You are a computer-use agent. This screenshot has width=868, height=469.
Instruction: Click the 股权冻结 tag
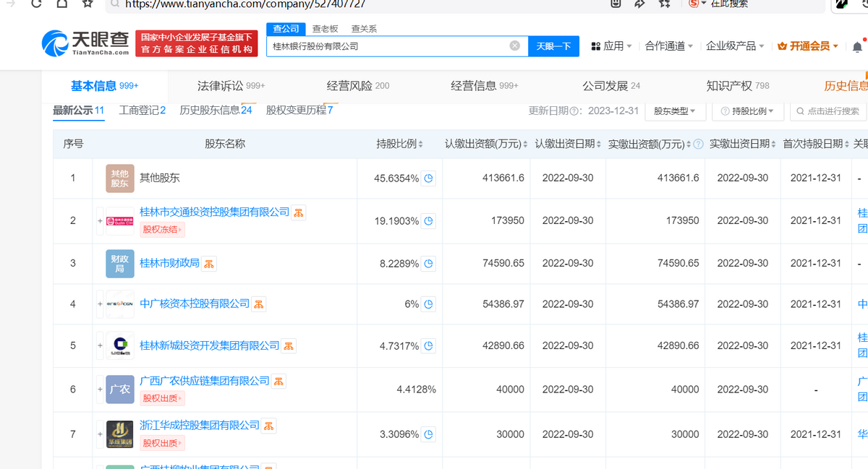[x=162, y=230]
